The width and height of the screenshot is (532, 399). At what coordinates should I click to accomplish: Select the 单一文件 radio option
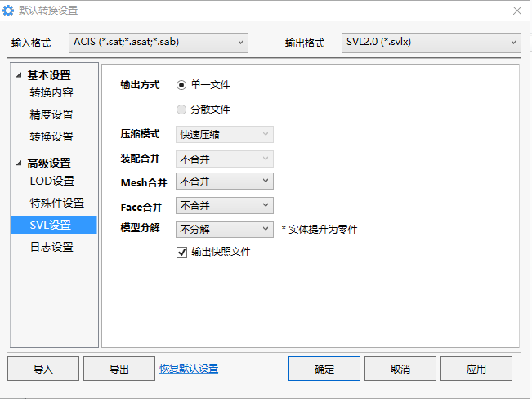182,84
